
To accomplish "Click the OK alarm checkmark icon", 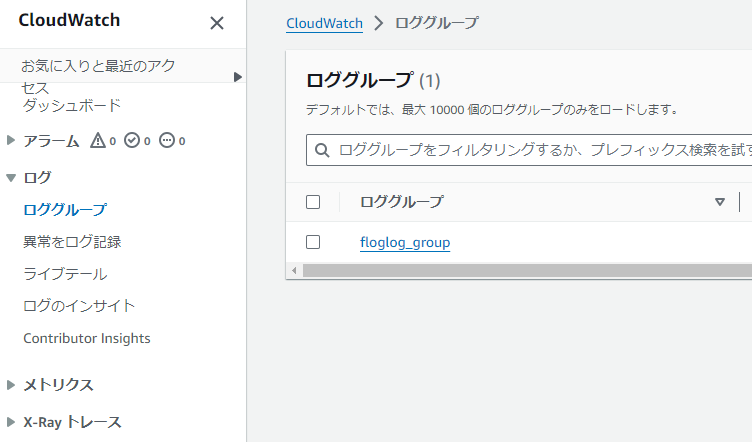I will click(x=132, y=140).
